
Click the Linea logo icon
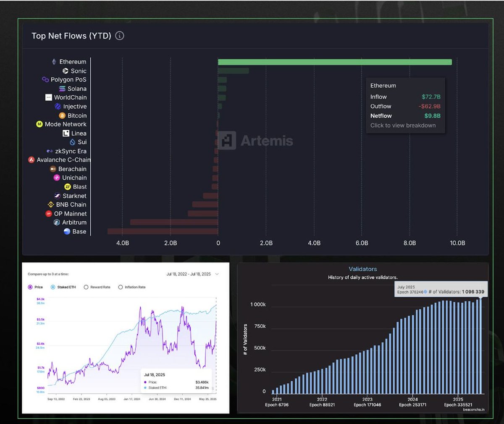pyautogui.click(x=66, y=133)
